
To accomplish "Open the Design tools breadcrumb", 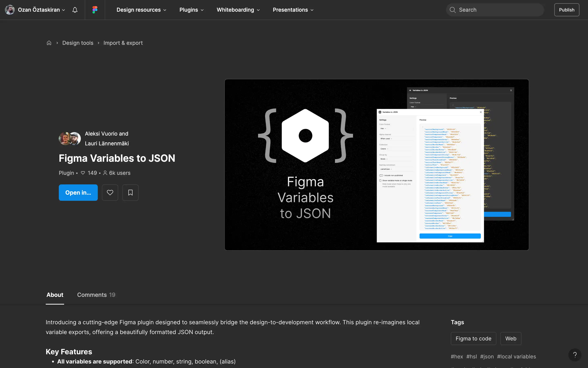I will coord(78,43).
